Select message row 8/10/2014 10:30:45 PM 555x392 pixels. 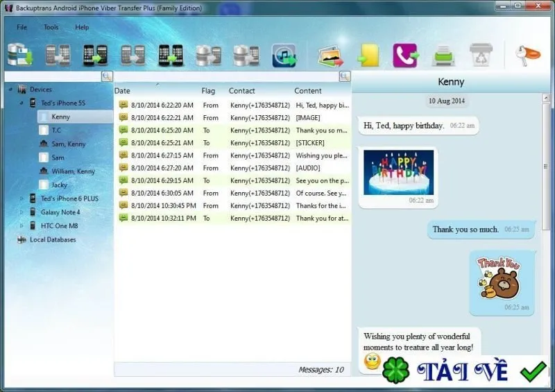pos(233,206)
